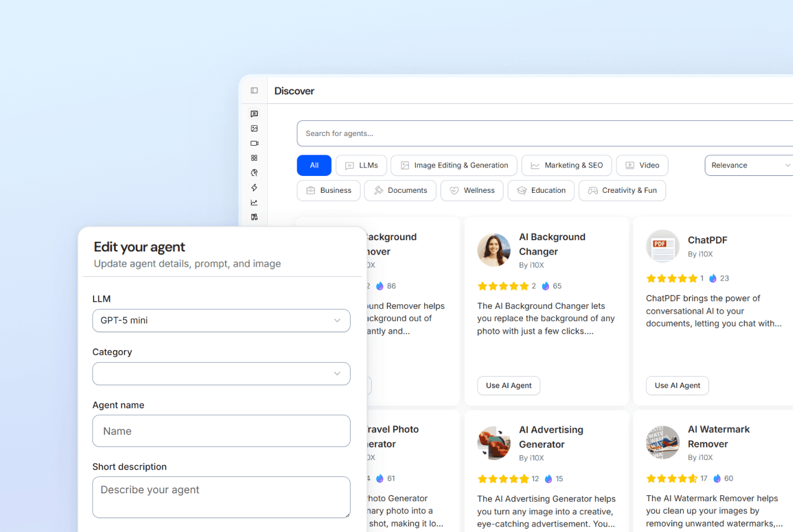Screen dimensions: 793x532
Task: Open the line chart icon in the sidebar
Action: coord(254,203)
